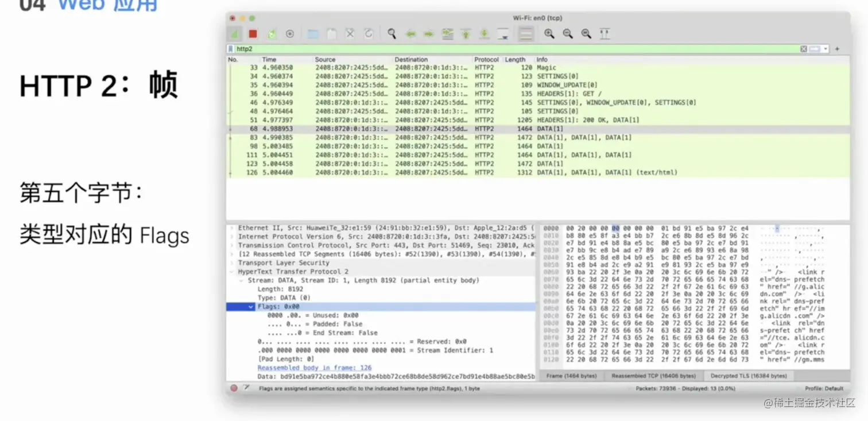The image size is (868, 421).
Task: Click the resize columns toolbar icon
Action: [604, 34]
